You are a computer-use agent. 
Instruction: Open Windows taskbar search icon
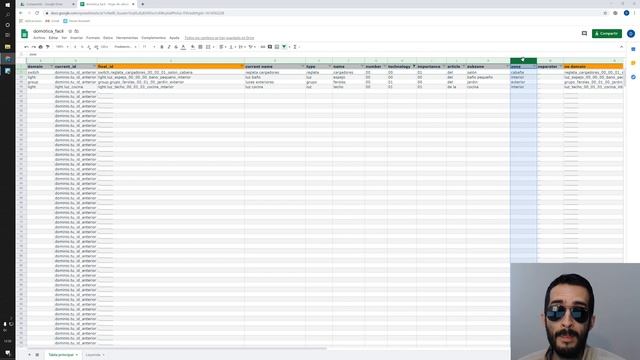coord(7,15)
